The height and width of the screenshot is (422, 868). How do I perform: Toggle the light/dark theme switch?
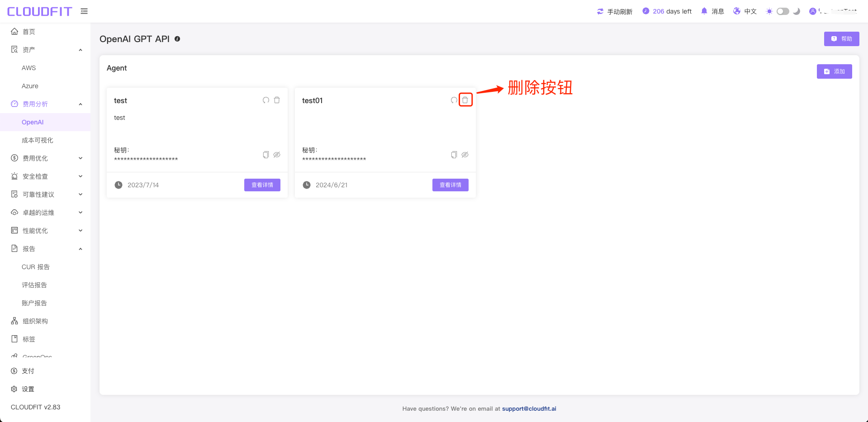pyautogui.click(x=783, y=11)
